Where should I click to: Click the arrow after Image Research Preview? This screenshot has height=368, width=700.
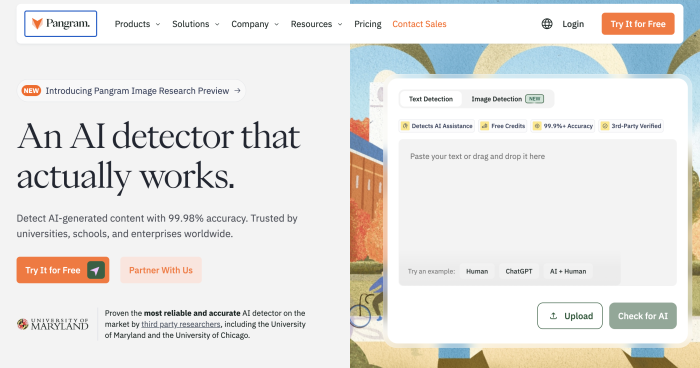click(x=237, y=91)
